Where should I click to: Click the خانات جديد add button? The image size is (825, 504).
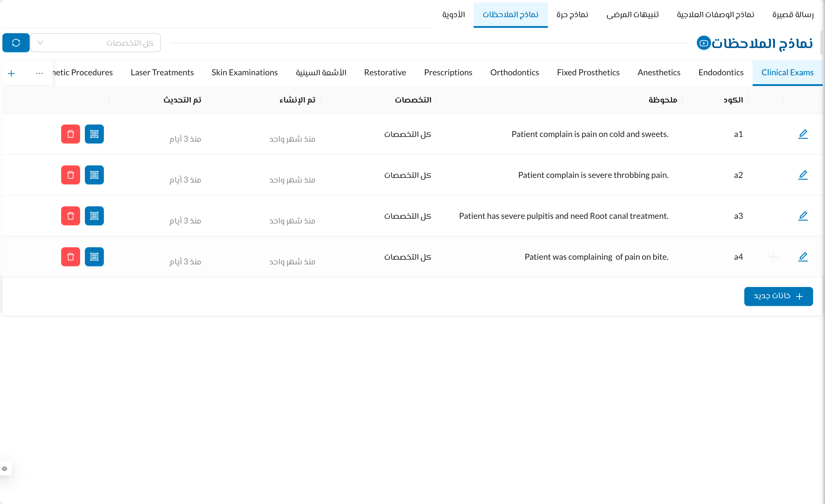pyautogui.click(x=778, y=296)
